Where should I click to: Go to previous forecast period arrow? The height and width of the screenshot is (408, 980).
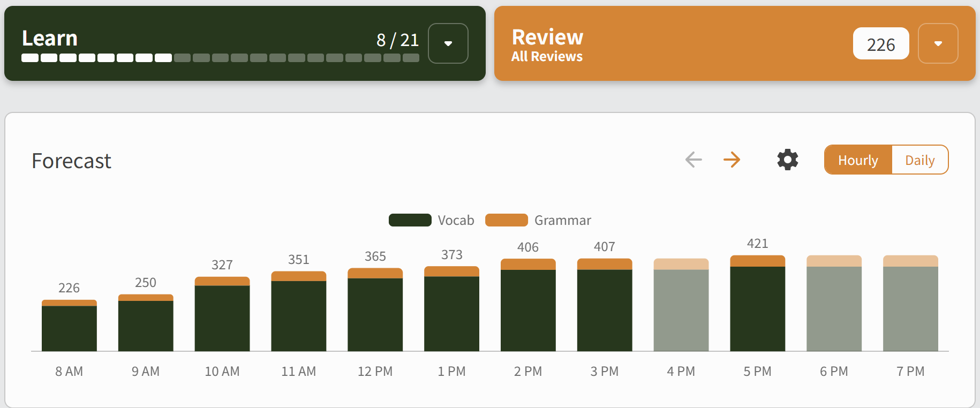coord(693,160)
